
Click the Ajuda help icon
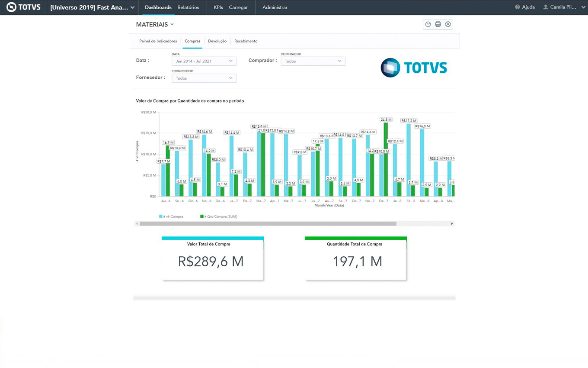(x=518, y=7)
